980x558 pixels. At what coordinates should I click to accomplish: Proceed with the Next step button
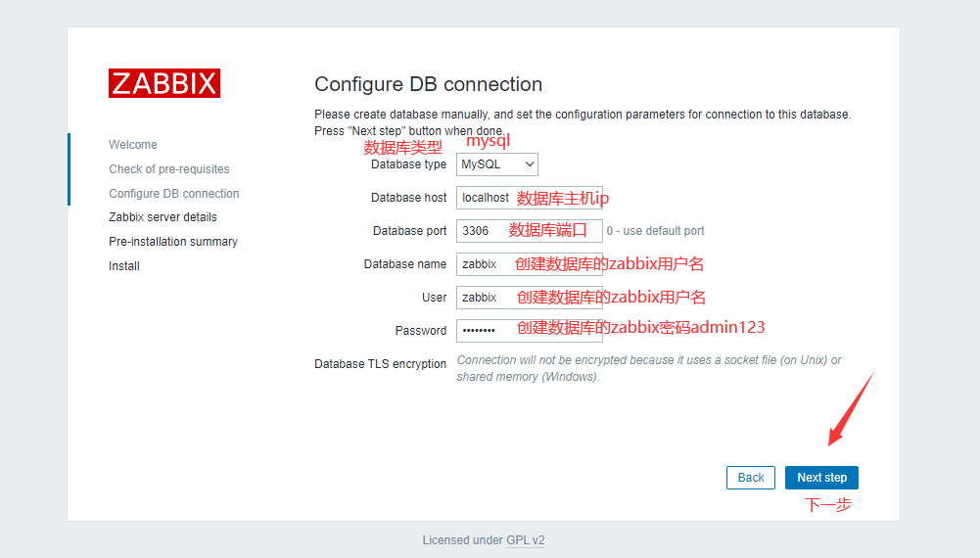coord(821,478)
